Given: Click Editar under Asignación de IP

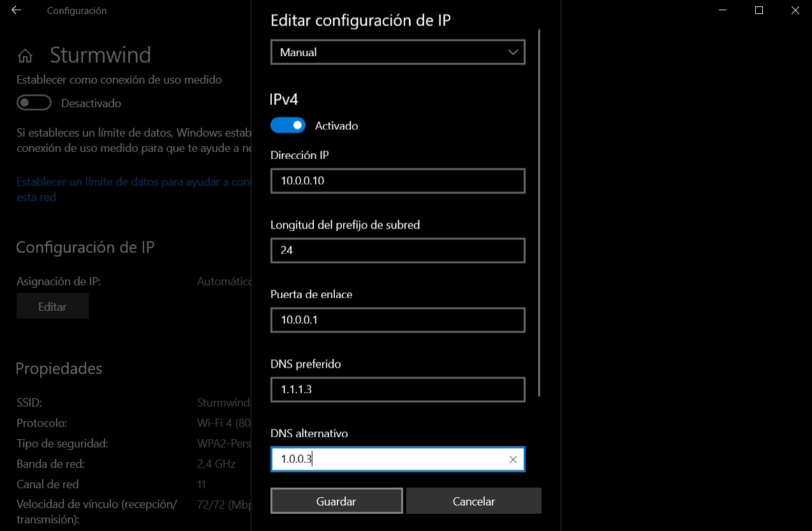Looking at the screenshot, I should [52, 307].
